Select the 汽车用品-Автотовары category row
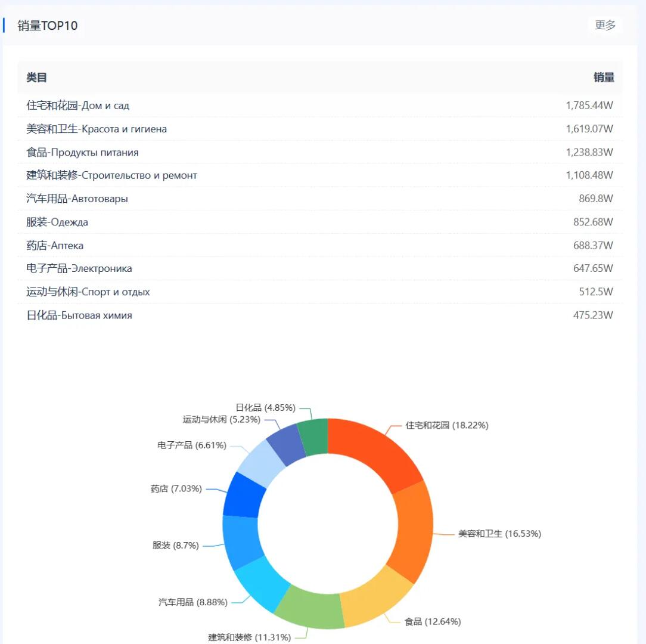Image resolution: width=646 pixels, height=644 pixels. (x=319, y=199)
